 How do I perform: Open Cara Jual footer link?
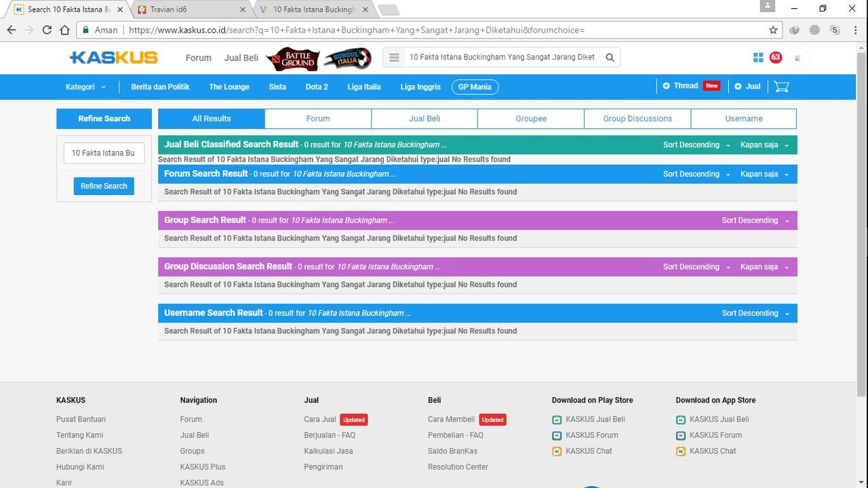click(x=320, y=420)
